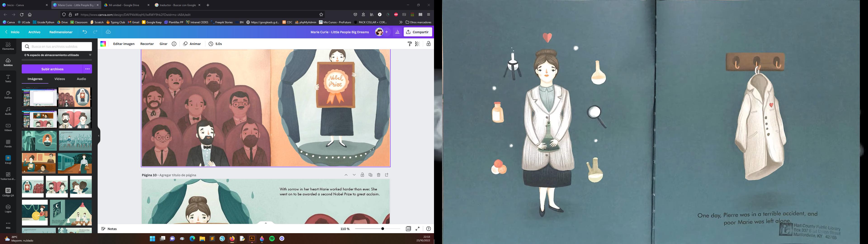
Task: Expand the page thumbnails strip chevron
Action: tap(266, 223)
